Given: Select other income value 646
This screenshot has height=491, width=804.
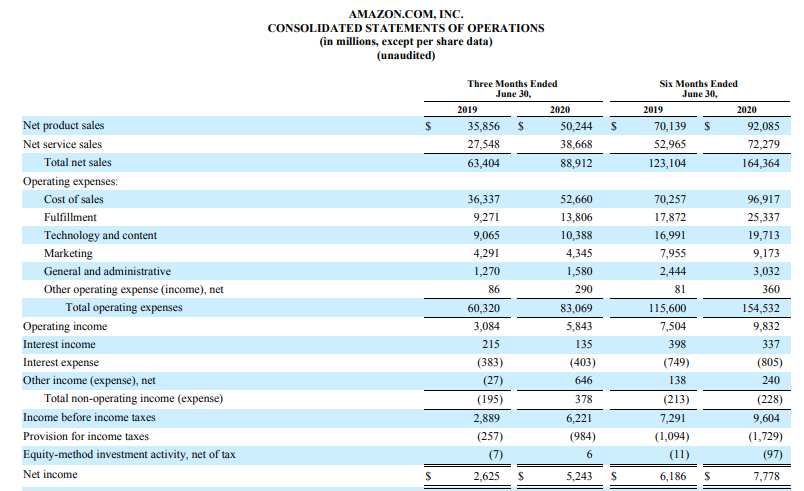Looking at the screenshot, I should (584, 380).
